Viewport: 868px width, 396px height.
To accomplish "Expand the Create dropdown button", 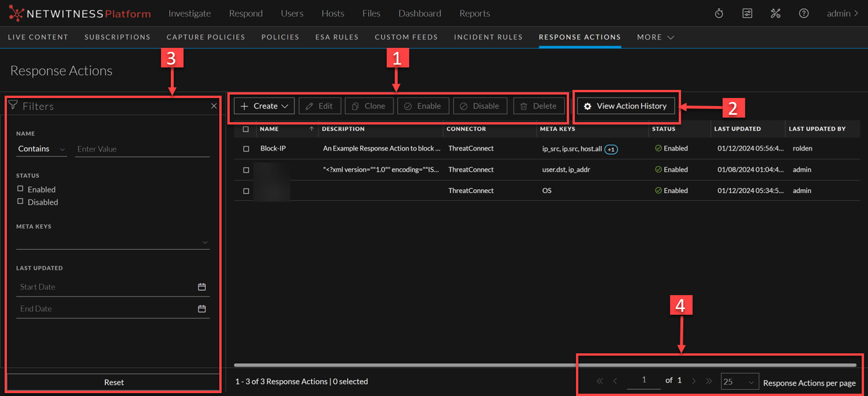I will (264, 106).
